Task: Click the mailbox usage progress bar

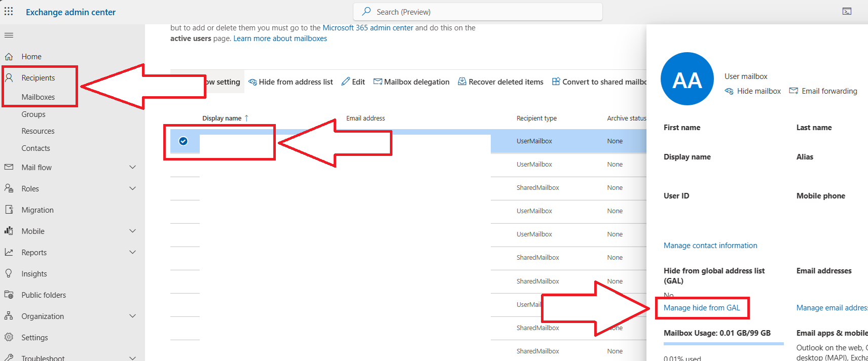Action: click(x=724, y=344)
